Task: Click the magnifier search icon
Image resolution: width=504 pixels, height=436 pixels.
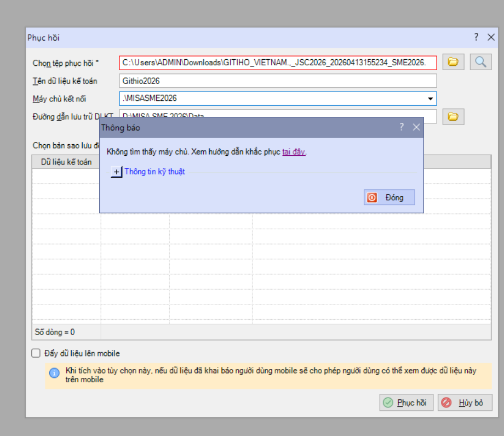Action: 480,62
